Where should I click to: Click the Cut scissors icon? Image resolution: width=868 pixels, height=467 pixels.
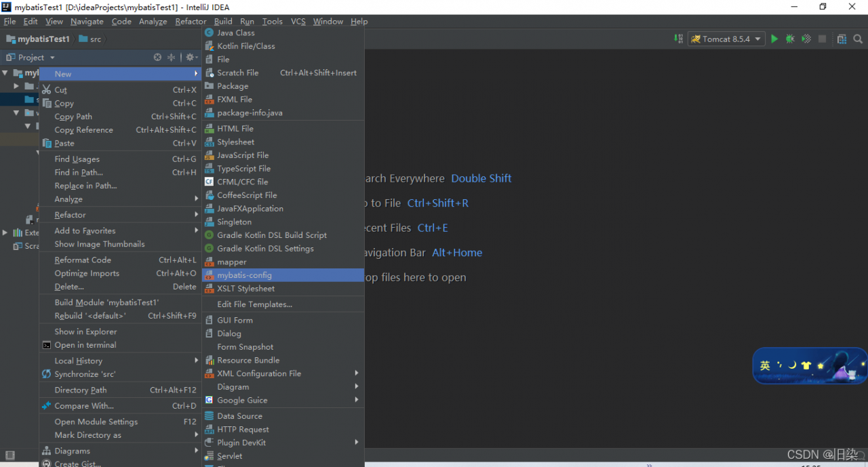[47, 89]
